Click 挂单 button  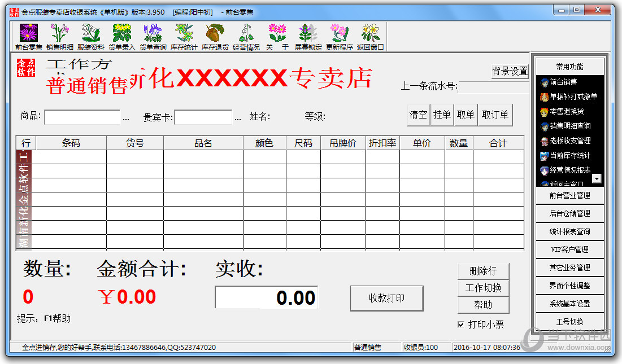click(442, 115)
